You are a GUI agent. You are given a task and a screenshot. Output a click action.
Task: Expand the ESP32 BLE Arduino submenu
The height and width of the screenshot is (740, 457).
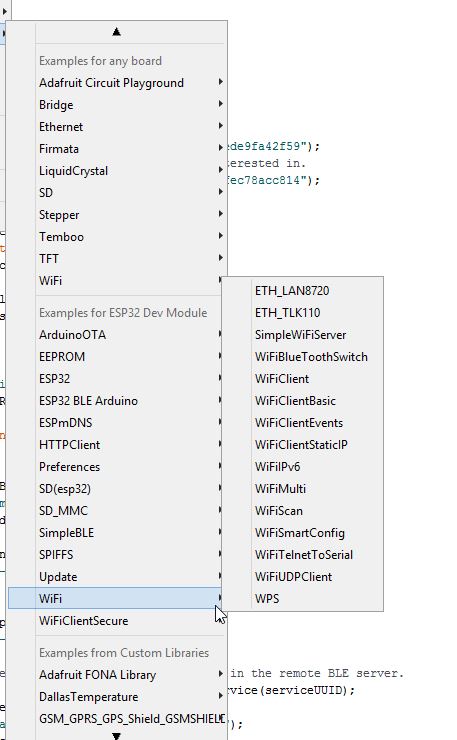coord(117,401)
